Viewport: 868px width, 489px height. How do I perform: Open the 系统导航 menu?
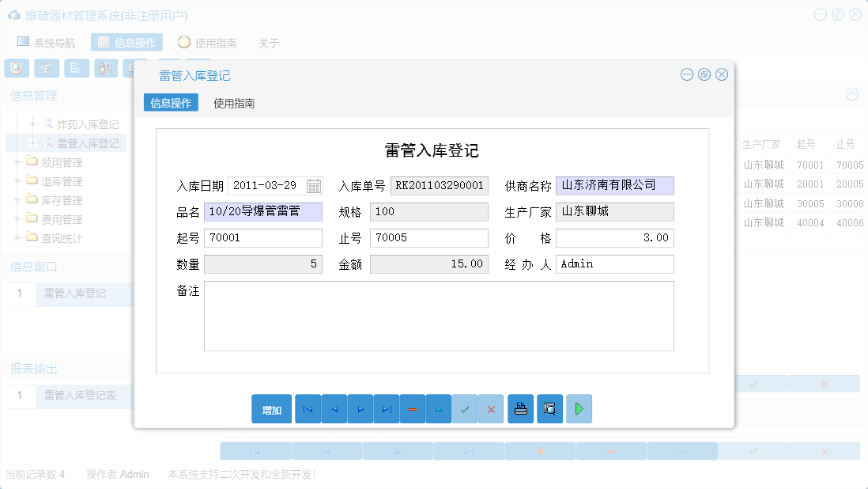48,42
